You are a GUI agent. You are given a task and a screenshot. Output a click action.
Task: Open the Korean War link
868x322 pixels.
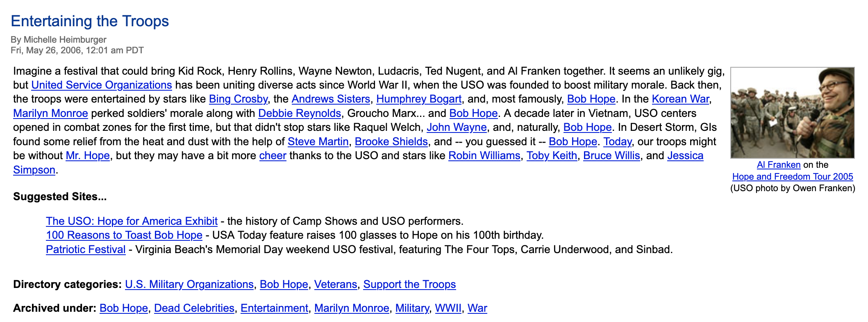click(x=680, y=99)
